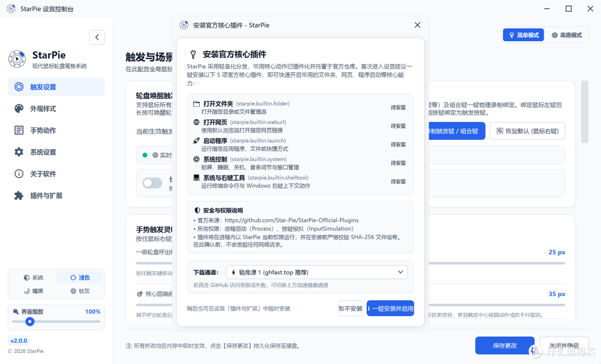Click the reset icon in 恢复默认 button

[x=499, y=131]
